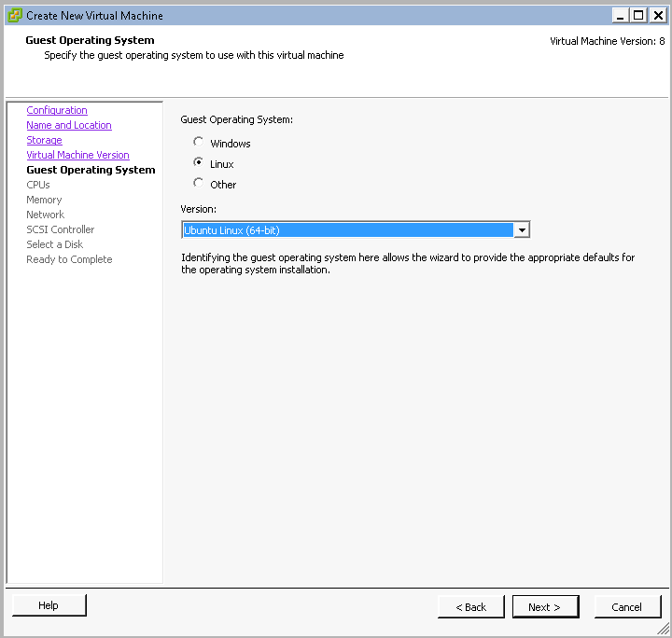The width and height of the screenshot is (672, 638).
Task: Click the Ready to Complete step label
Action: (x=69, y=259)
